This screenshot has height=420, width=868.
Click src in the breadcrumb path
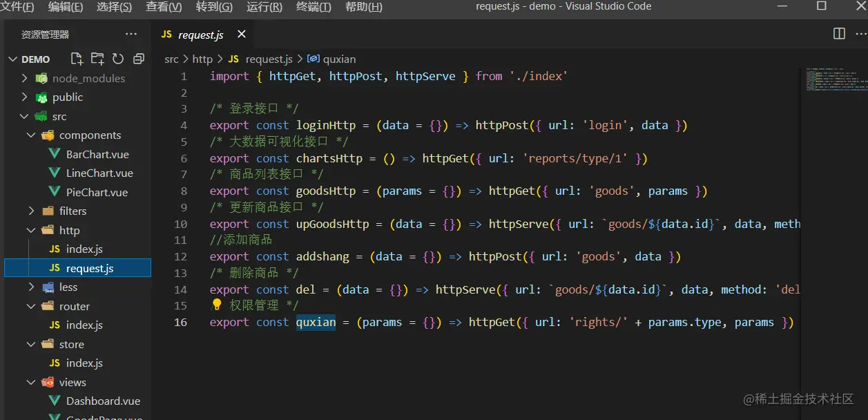point(171,59)
